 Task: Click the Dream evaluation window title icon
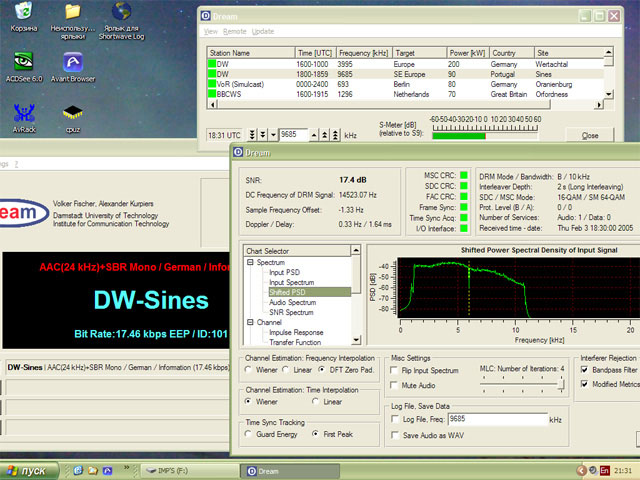pyautogui.click(x=238, y=152)
